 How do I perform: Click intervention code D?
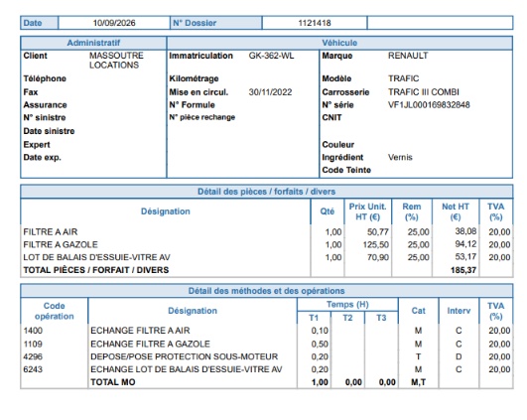click(459, 356)
